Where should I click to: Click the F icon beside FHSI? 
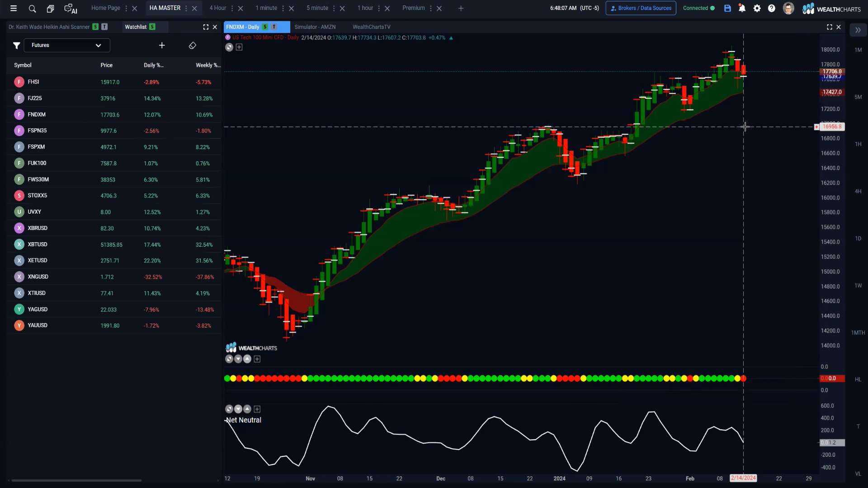(x=19, y=82)
